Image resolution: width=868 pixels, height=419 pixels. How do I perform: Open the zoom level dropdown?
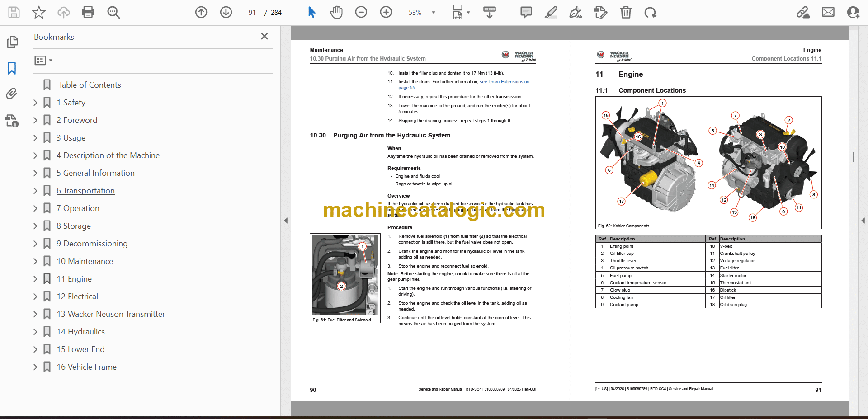(x=434, y=13)
